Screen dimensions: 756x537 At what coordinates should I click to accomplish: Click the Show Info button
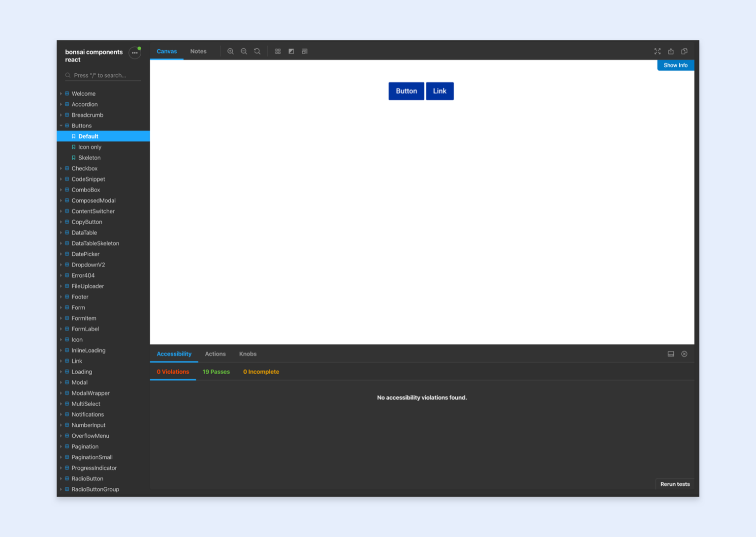pyautogui.click(x=676, y=65)
